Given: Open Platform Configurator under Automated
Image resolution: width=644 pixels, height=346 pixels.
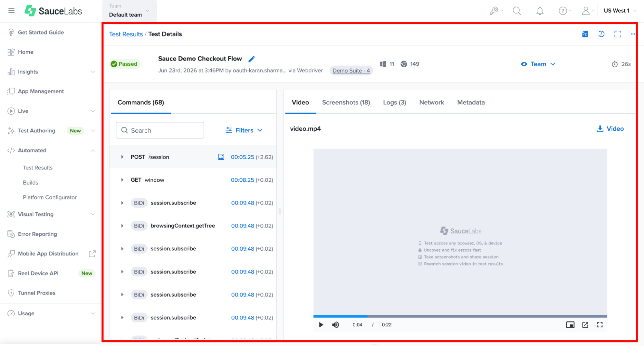Looking at the screenshot, I should point(50,197).
